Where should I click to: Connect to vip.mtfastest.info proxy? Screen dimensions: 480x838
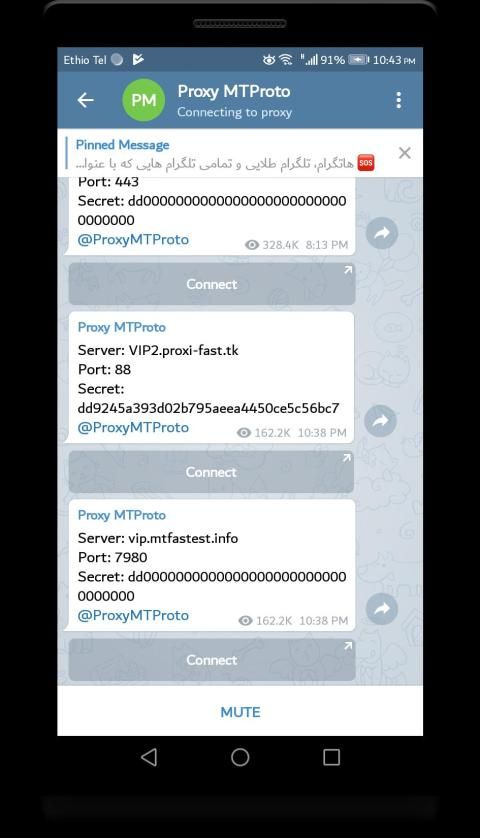click(x=212, y=660)
